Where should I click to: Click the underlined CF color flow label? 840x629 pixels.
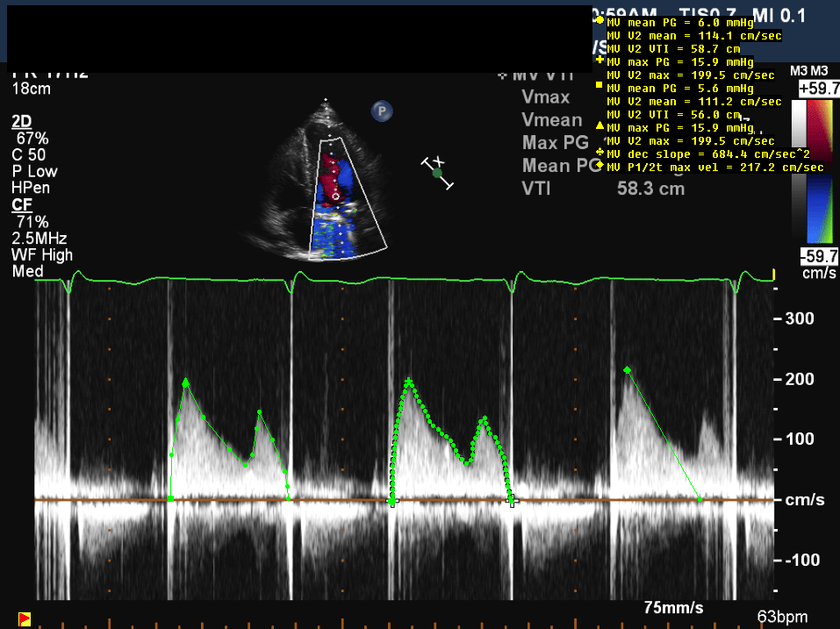tap(21, 205)
